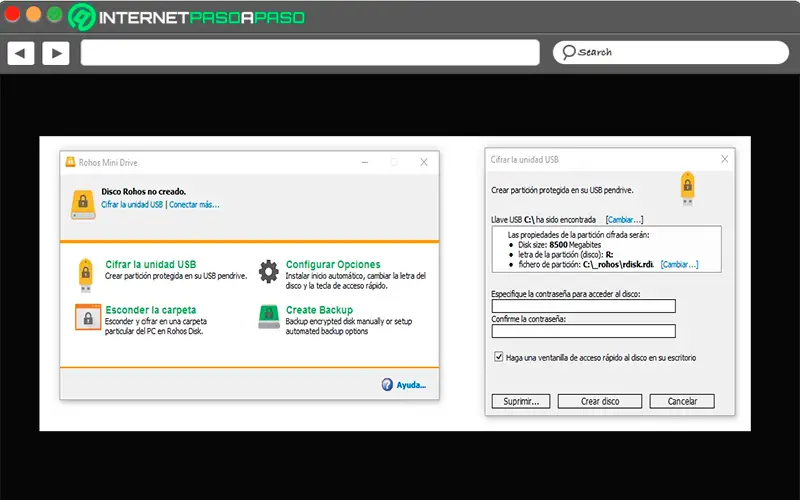The width and height of the screenshot is (800, 500).
Task: Click the USB padlock icon for Cifrar la unidad USB
Action: 86,274
